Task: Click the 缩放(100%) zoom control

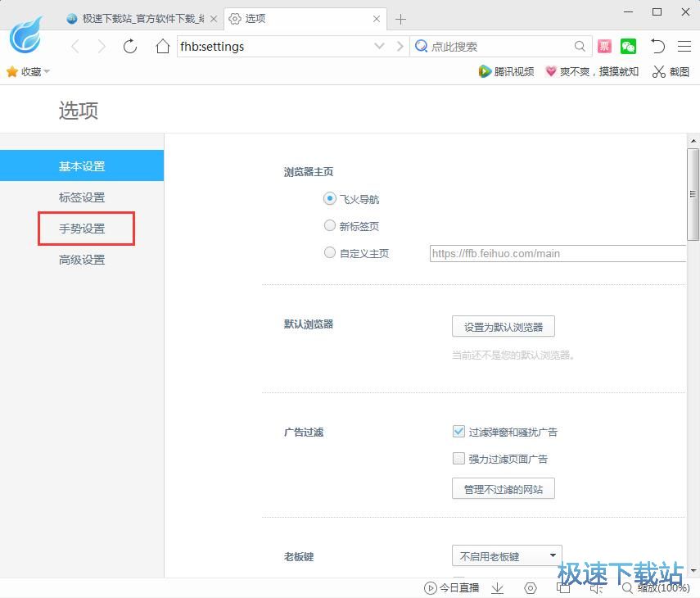Action: [656, 588]
